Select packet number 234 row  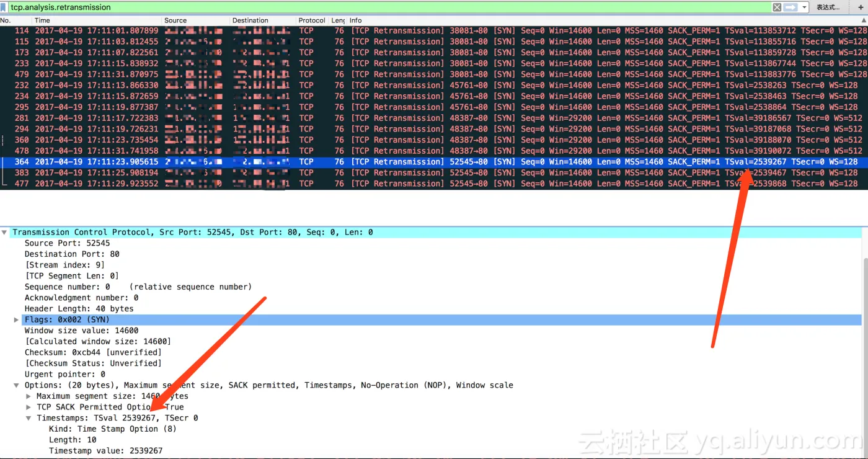[x=434, y=96]
